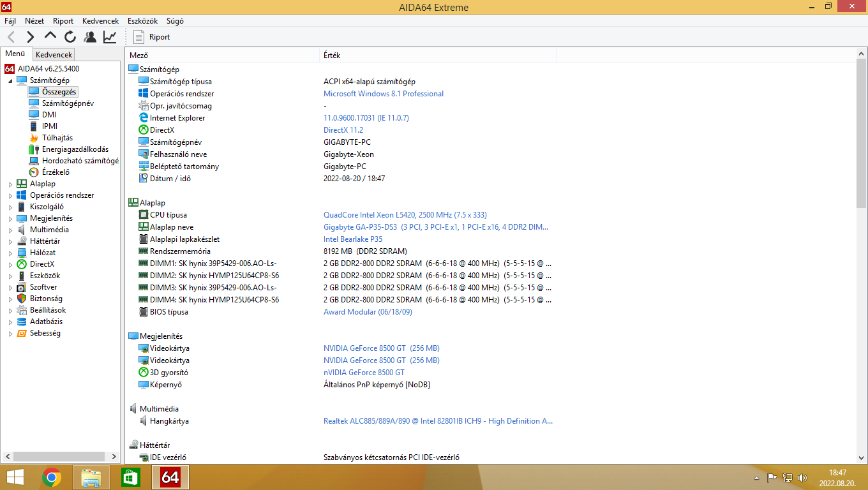Open the Eszközök menu in the menu bar
Viewport: 868px width, 490px height.
142,21
